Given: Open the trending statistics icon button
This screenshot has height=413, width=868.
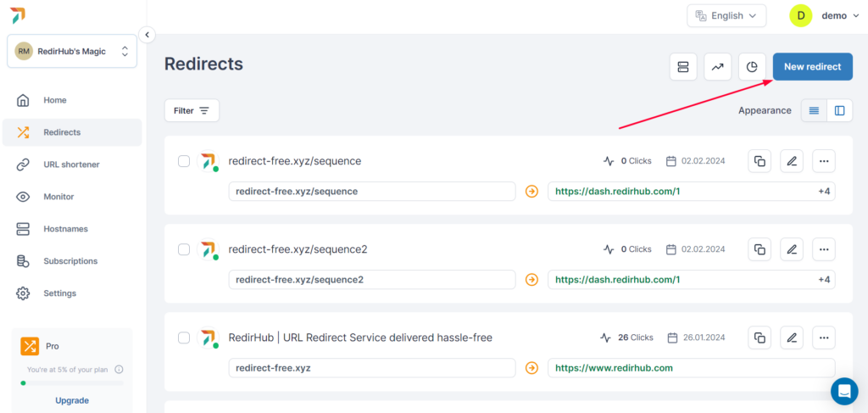Looking at the screenshot, I should (718, 67).
